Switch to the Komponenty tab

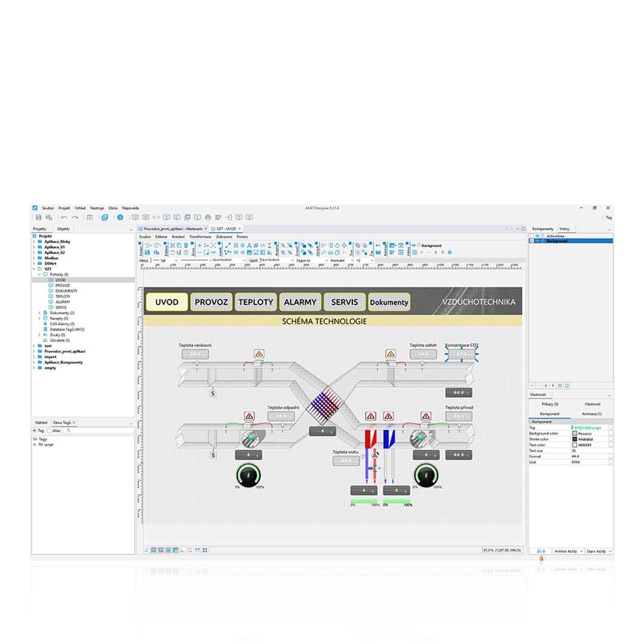(543, 228)
